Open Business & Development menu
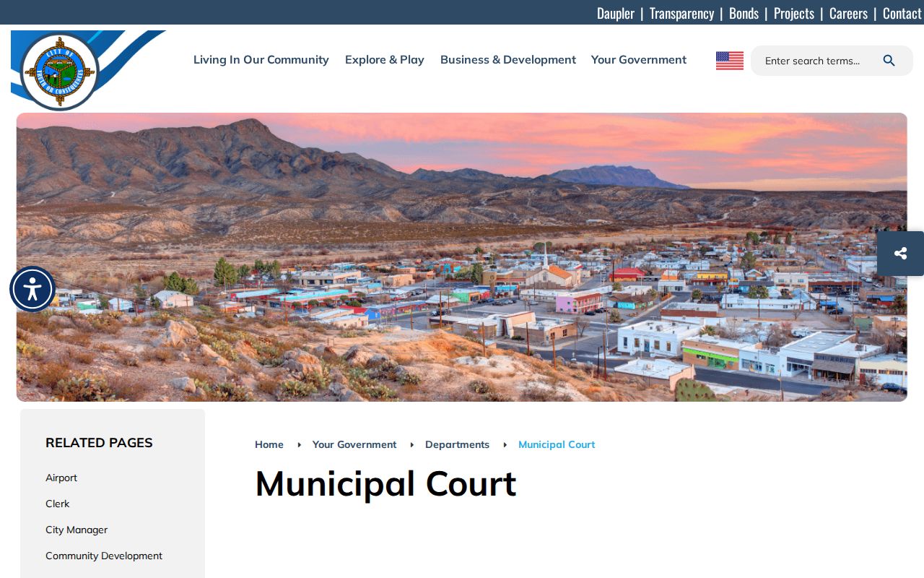 pos(508,60)
